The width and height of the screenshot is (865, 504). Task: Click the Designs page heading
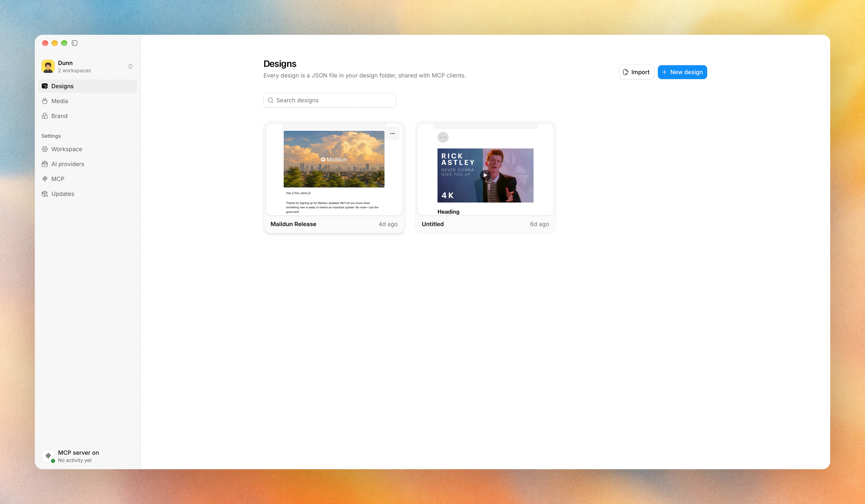pos(280,64)
